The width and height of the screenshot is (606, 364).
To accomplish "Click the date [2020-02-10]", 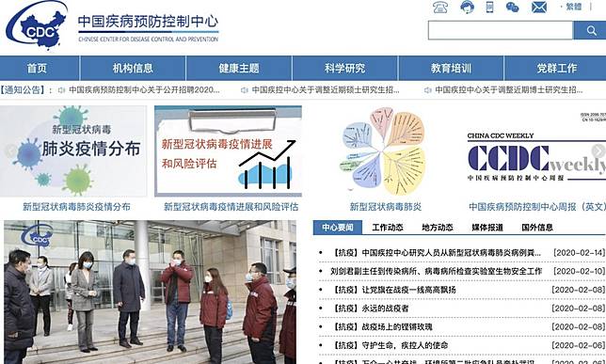I will (579, 271).
